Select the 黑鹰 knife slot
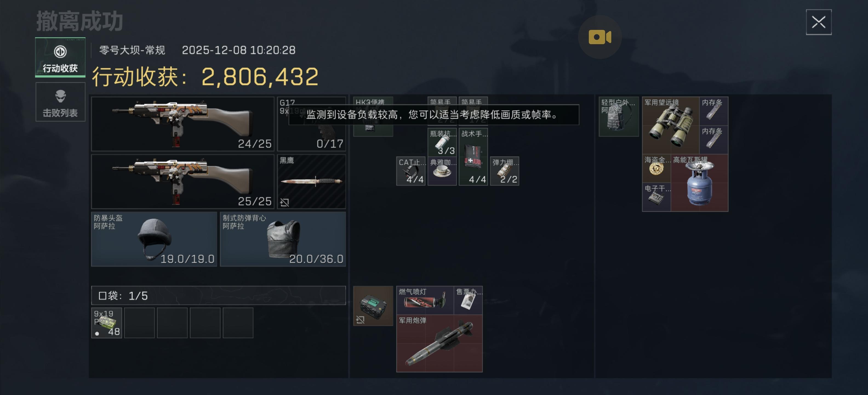This screenshot has width=868, height=395. click(311, 182)
